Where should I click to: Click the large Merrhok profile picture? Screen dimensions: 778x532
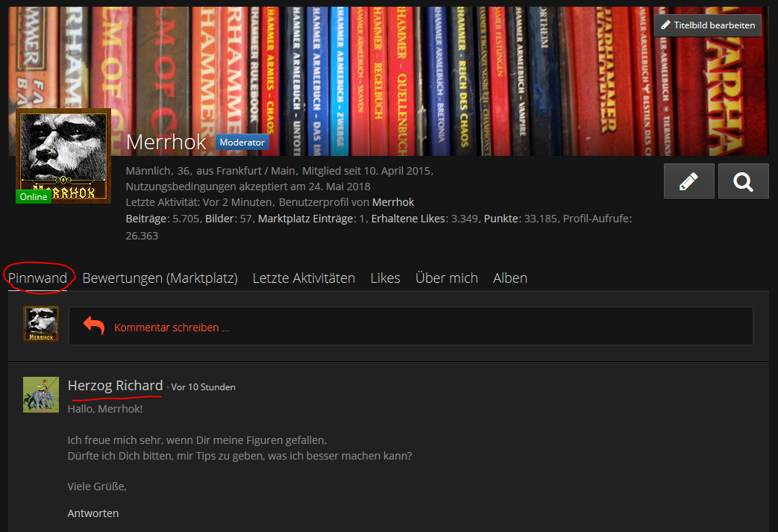[64, 155]
